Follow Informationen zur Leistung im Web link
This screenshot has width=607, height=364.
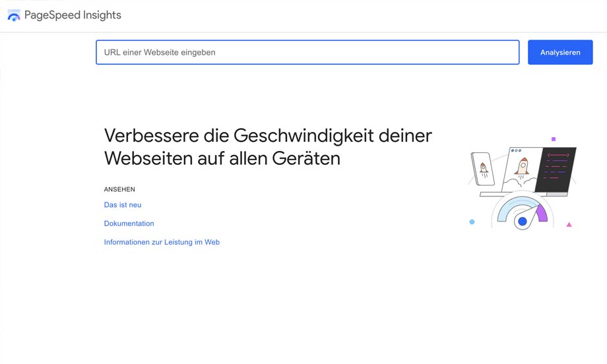click(x=162, y=242)
